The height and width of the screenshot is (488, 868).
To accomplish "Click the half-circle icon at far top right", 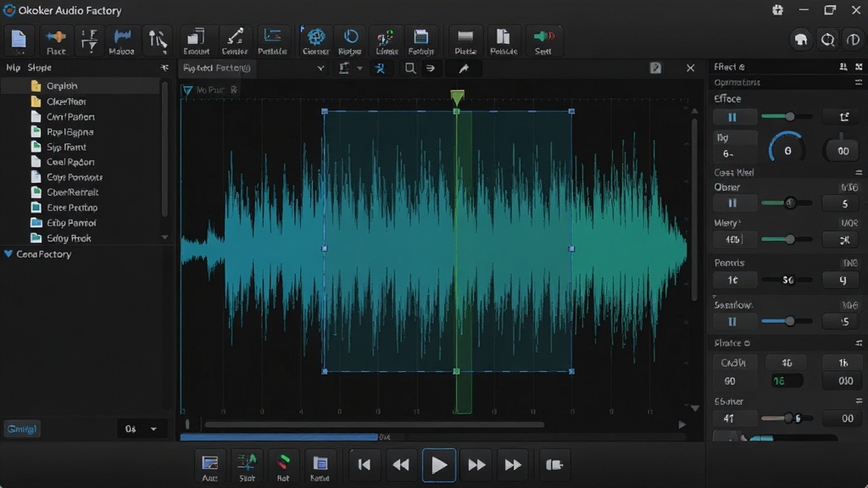I will pyautogui.click(x=853, y=40).
